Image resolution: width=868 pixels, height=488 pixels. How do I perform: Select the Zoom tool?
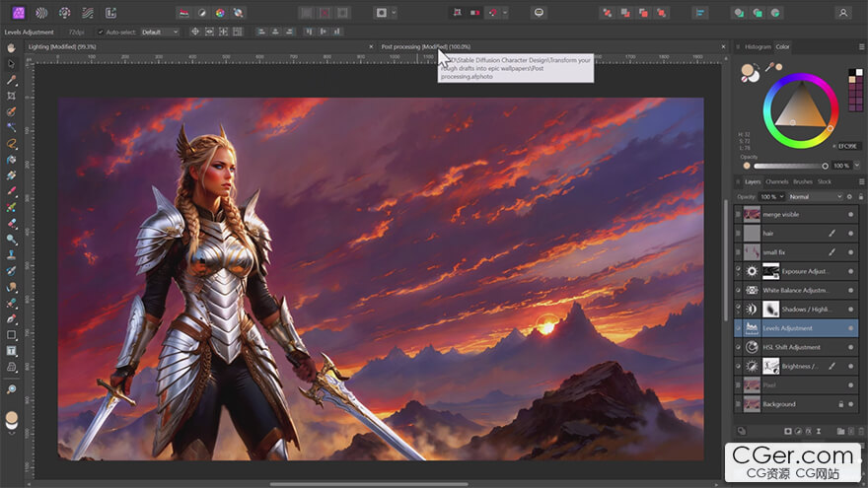pos(11,389)
